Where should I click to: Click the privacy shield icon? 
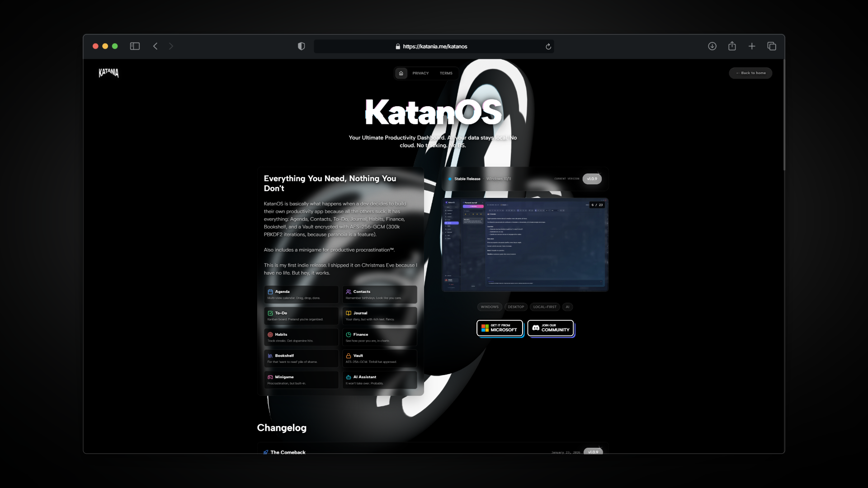pyautogui.click(x=302, y=46)
